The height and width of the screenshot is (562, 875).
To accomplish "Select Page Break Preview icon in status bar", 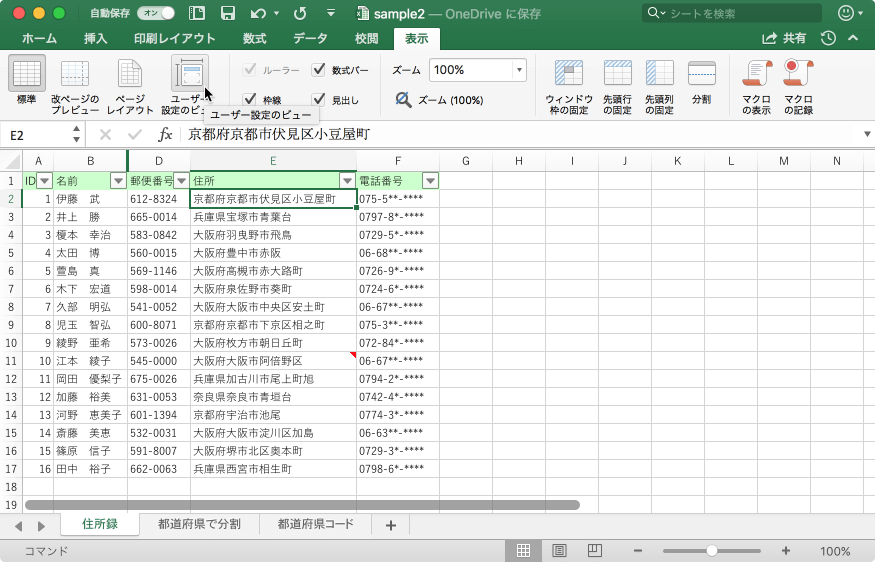I will pyautogui.click(x=595, y=551).
